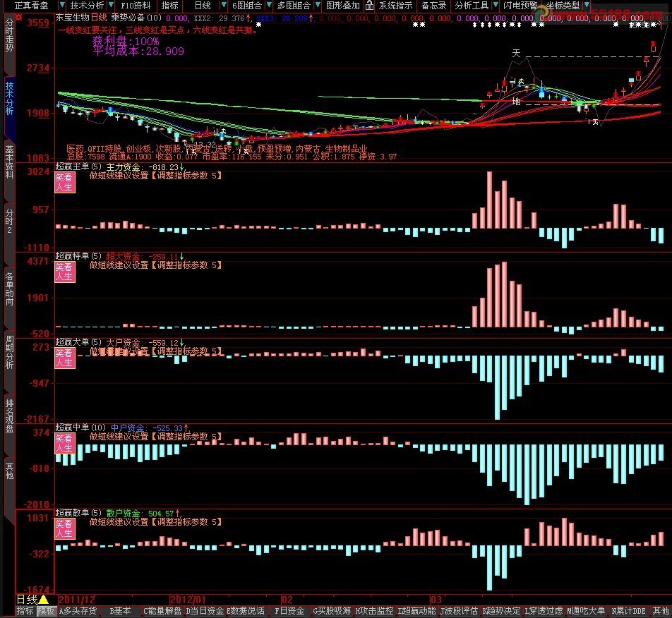This screenshot has width=672, height=618.
Task: Expand dropdown arrow beside toolbar 日线
Action: coord(223,5)
